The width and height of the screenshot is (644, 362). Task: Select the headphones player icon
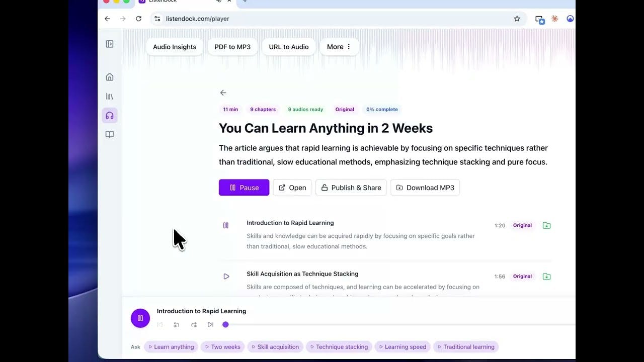pyautogui.click(x=110, y=116)
